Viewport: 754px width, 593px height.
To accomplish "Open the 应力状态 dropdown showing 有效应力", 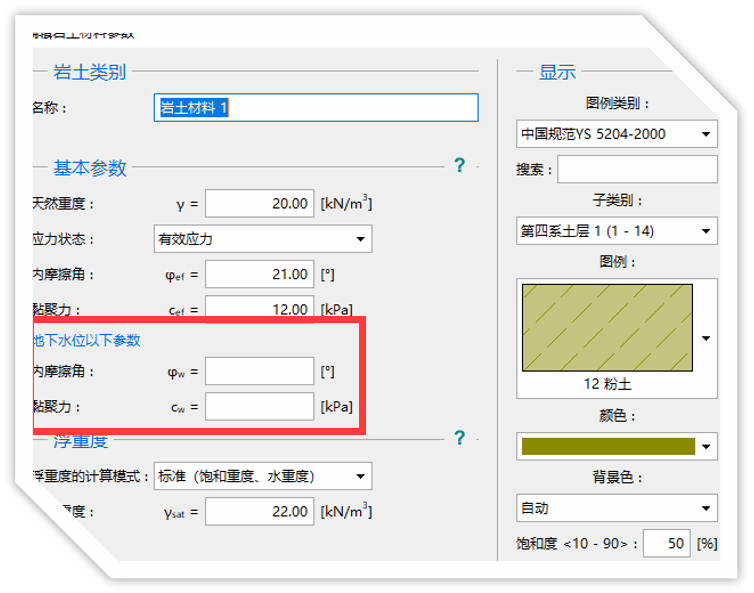I will point(261,239).
